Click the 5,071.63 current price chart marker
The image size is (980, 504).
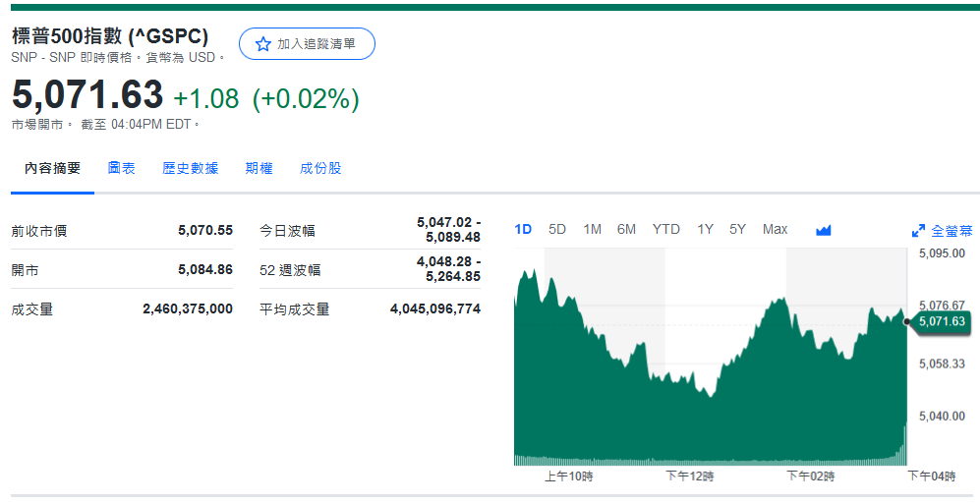pos(941,321)
